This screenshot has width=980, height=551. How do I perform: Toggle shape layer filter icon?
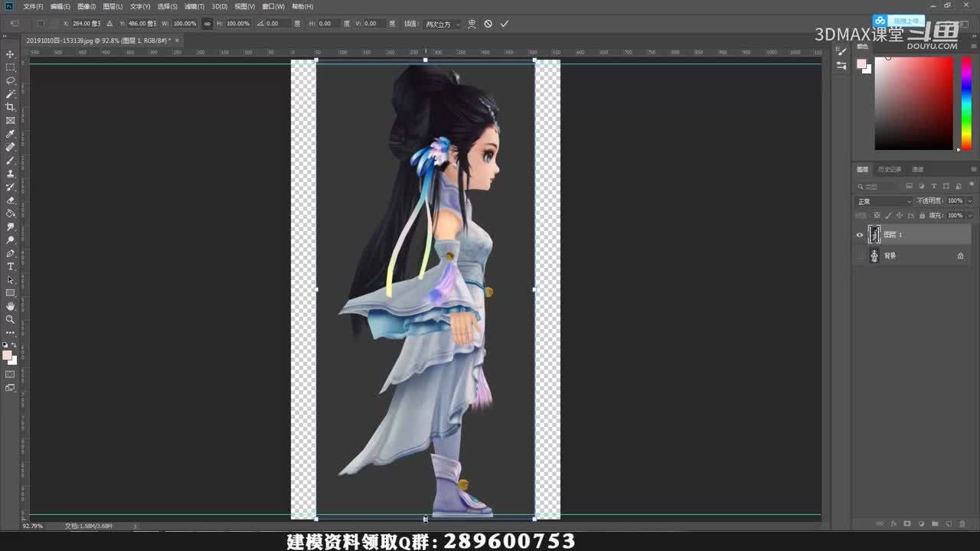[946, 186]
